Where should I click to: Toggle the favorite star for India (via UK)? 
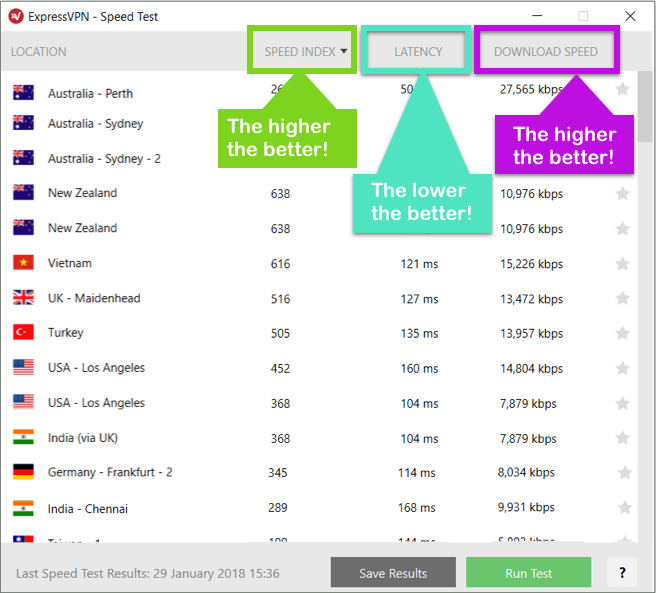(623, 438)
